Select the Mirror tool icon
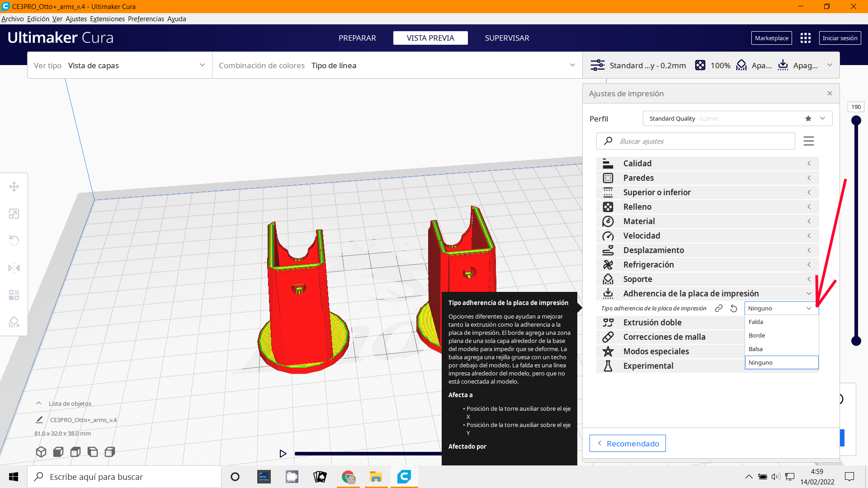Viewport: 868px width, 488px height. (14, 268)
